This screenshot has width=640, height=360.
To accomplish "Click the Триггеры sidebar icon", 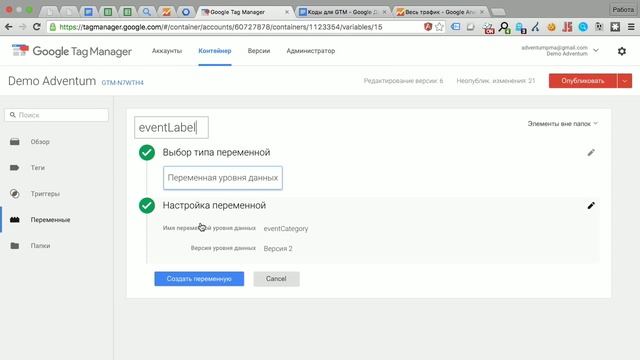I will tap(15, 193).
